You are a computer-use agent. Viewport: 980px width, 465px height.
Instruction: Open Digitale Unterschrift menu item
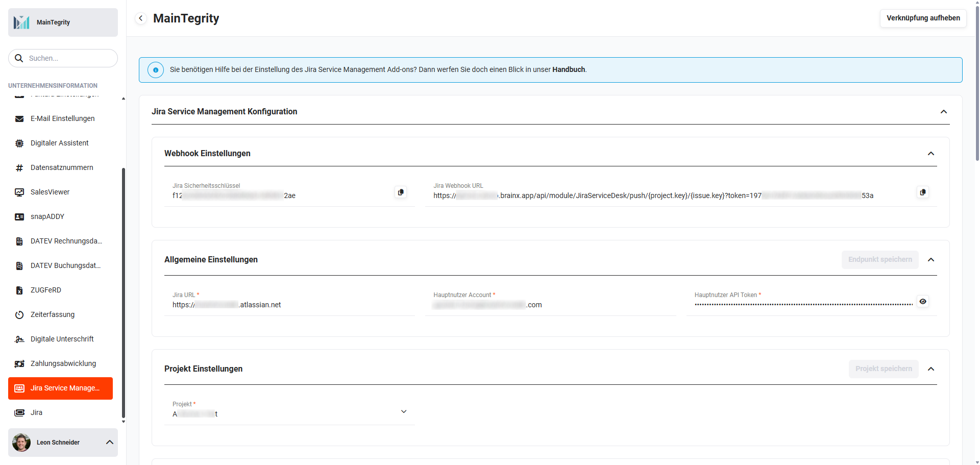pyautogui.click(x=60, y=339)
